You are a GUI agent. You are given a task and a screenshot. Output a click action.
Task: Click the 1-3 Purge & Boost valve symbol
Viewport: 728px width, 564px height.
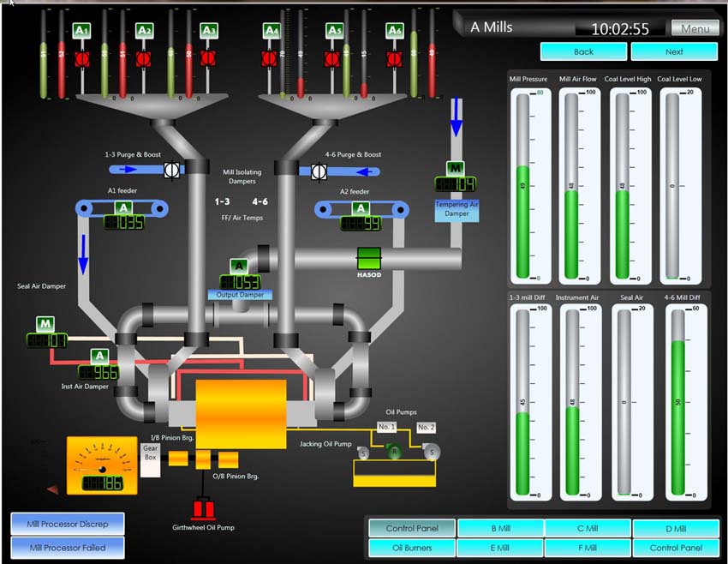171,170
